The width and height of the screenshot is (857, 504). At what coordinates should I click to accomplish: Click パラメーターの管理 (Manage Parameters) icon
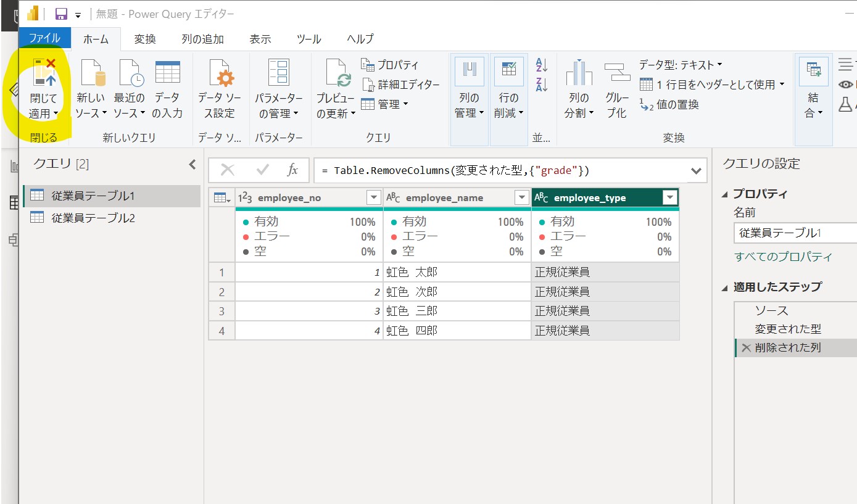point(279,73)
